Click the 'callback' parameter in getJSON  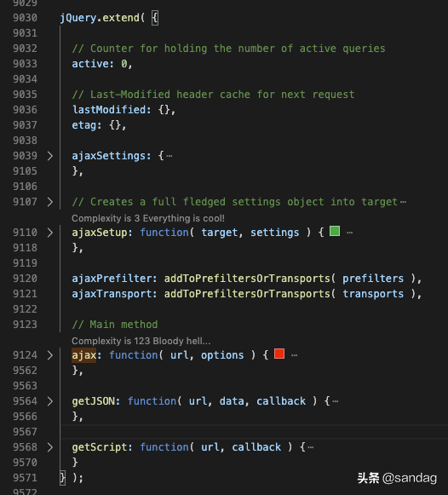coord(281,401)
